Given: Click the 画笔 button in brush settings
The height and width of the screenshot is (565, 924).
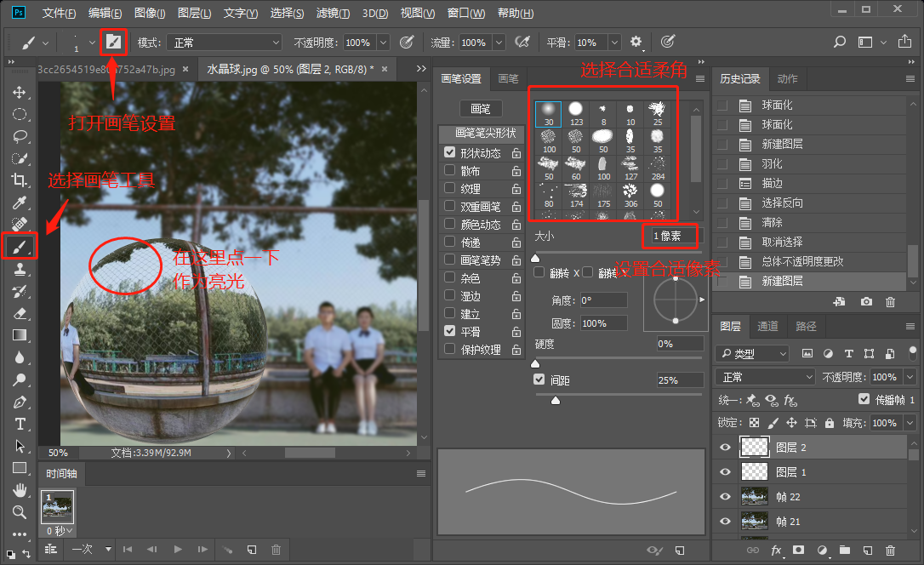Looking at the screenshot, I should coord(481,109).
